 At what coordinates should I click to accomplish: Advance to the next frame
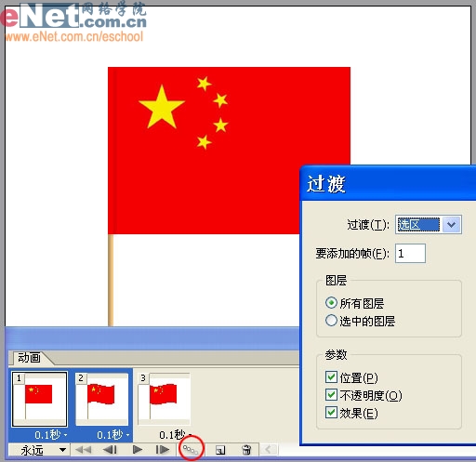[x=163, y=449]
